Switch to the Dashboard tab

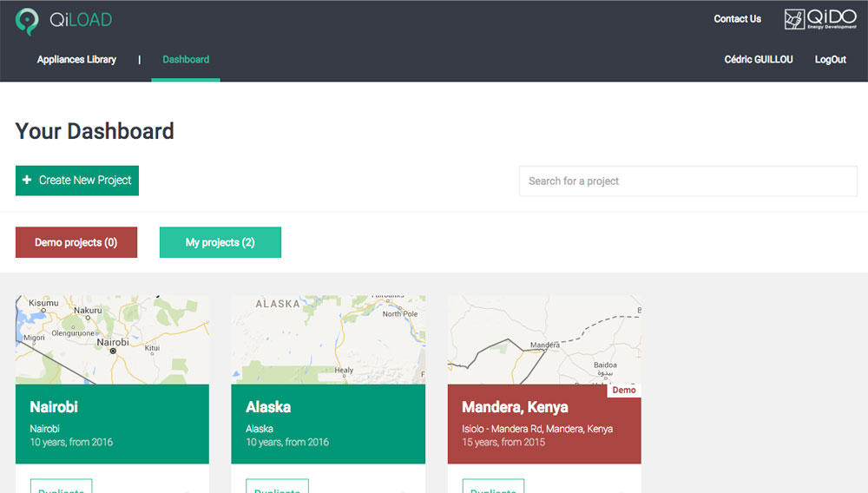[186, 60]
